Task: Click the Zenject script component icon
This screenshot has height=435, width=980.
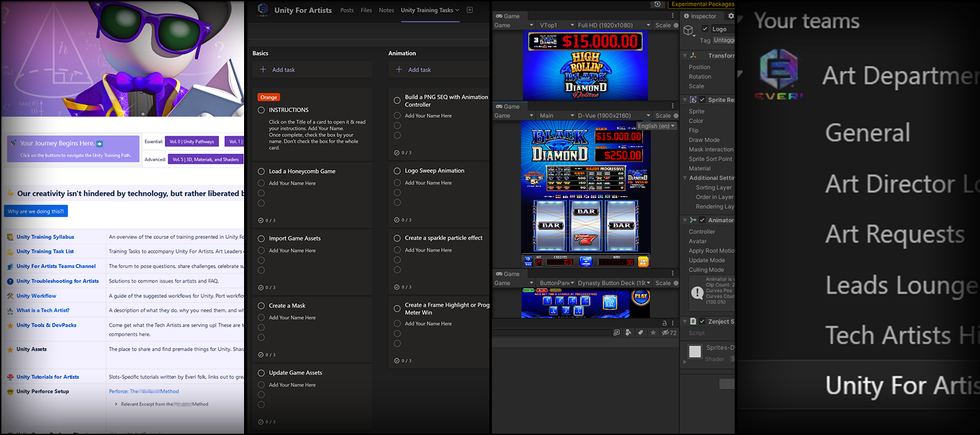Action: coord(693,321)
